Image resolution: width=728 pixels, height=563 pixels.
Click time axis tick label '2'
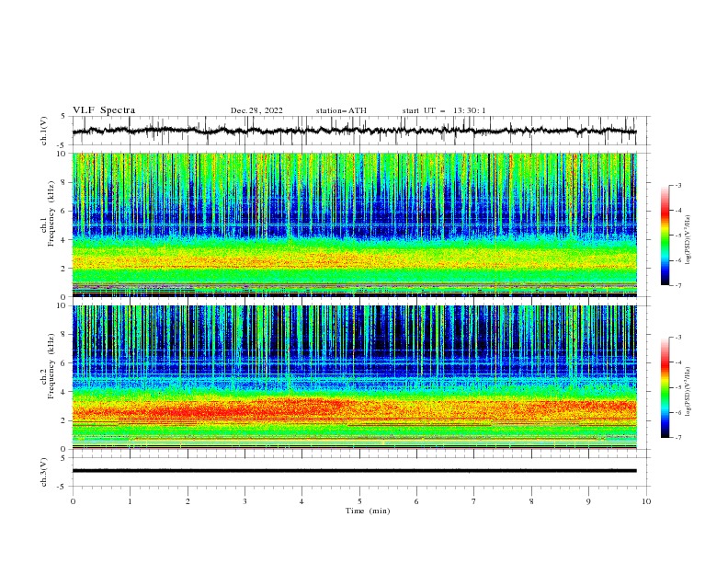pyautogui.click(x=188, y=501)
